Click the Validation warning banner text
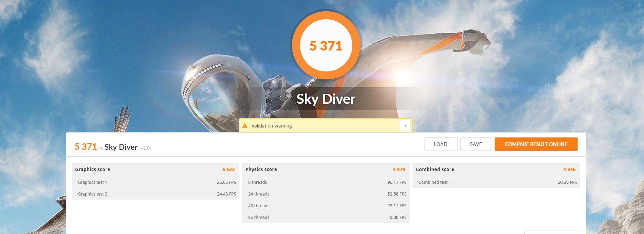 click(271, 126)
